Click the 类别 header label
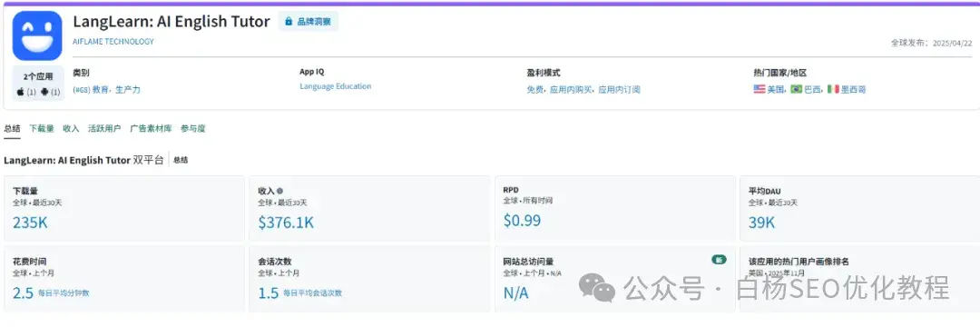The height and width of the screenshot is (327, 980). (x=82, y=73)
